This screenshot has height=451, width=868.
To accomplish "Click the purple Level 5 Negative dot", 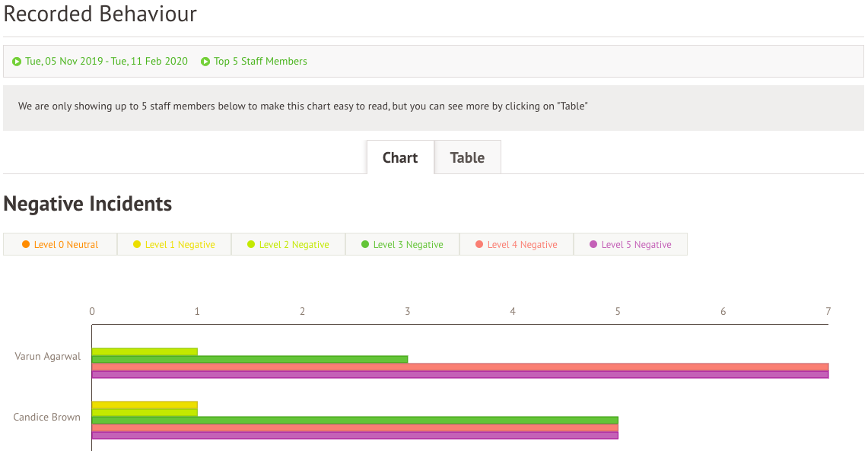I will [593, 244].
